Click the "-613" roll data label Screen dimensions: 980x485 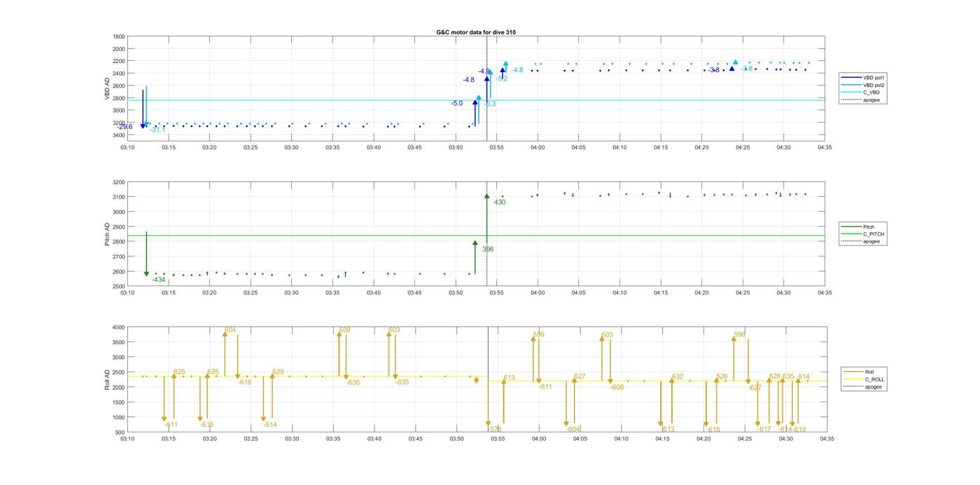tap(667, 429)
